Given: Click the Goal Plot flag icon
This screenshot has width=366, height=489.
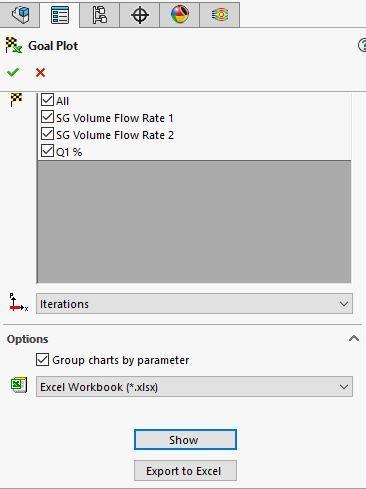Looking at the screenshot, I should click(x=14, y=45).
